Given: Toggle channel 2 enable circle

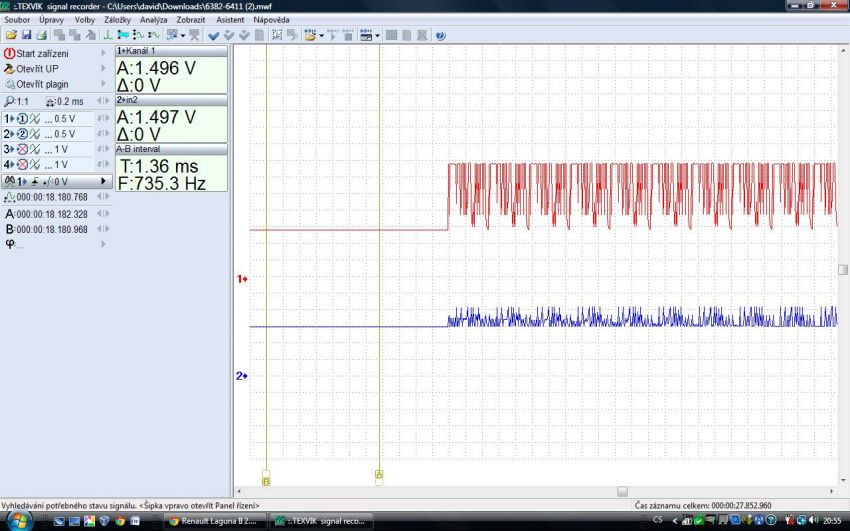Looking at the screenshot, I should click(x=22, y=134).
